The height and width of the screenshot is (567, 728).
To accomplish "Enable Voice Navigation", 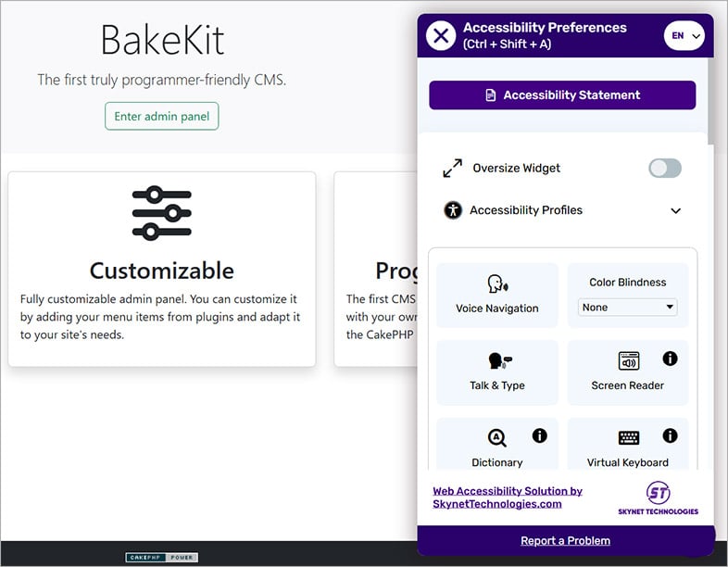I will click(496, 296).
